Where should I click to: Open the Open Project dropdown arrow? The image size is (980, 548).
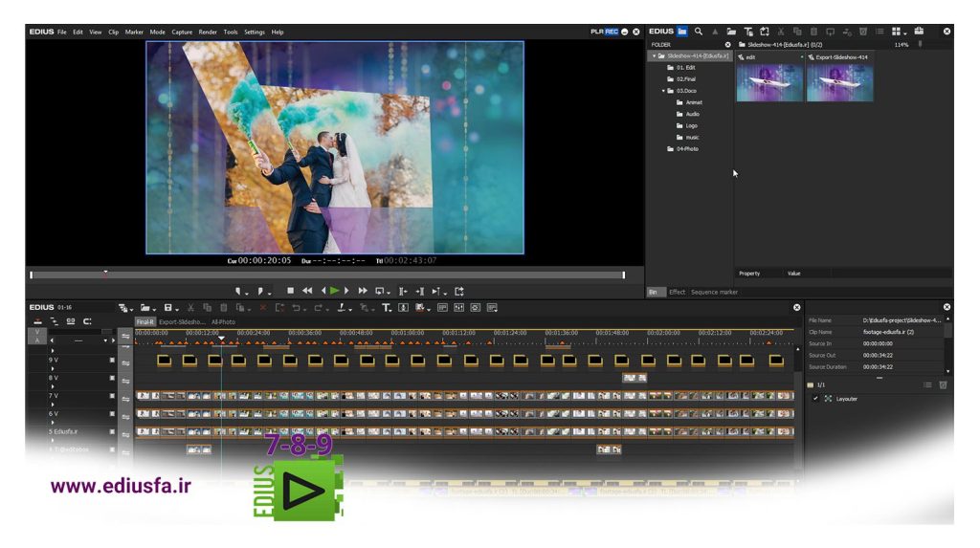point(154,309)
